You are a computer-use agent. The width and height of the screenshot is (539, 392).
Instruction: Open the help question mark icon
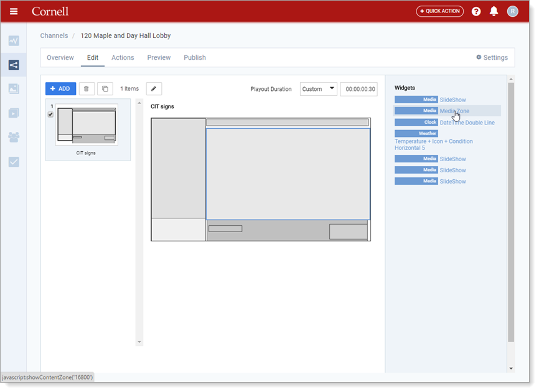[476, 11]
